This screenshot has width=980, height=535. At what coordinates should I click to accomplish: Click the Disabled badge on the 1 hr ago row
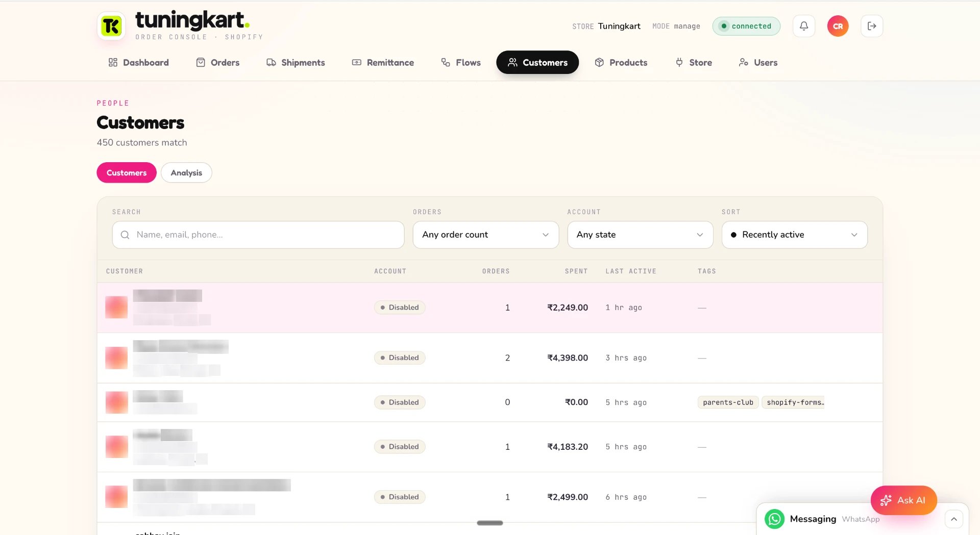click(400, 308)
